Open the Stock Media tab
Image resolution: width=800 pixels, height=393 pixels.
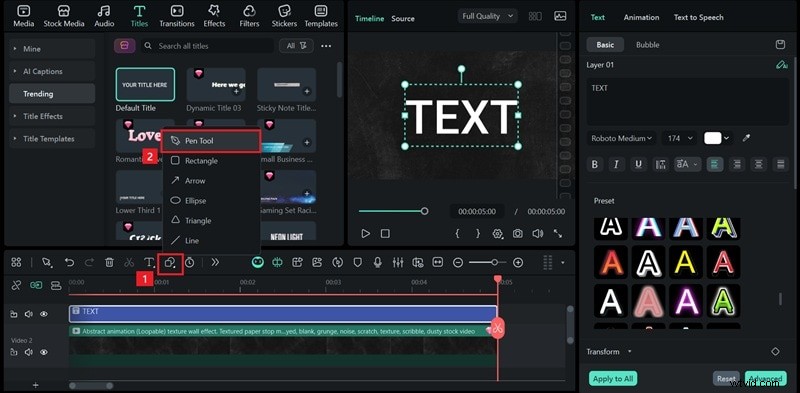pos(64,16)
